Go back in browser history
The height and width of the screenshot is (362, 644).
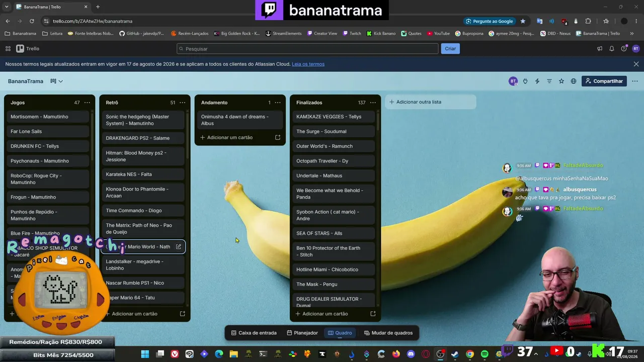click(x=8, y=21)
